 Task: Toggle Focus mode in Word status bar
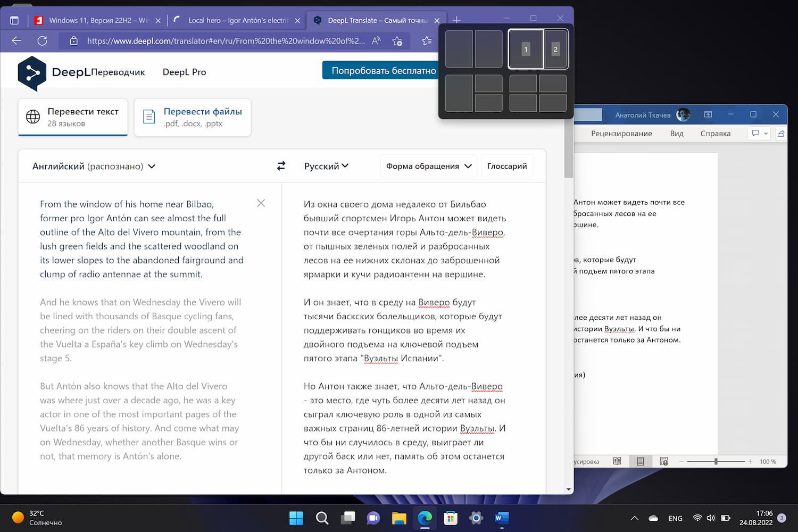click(x=587, y=461)
